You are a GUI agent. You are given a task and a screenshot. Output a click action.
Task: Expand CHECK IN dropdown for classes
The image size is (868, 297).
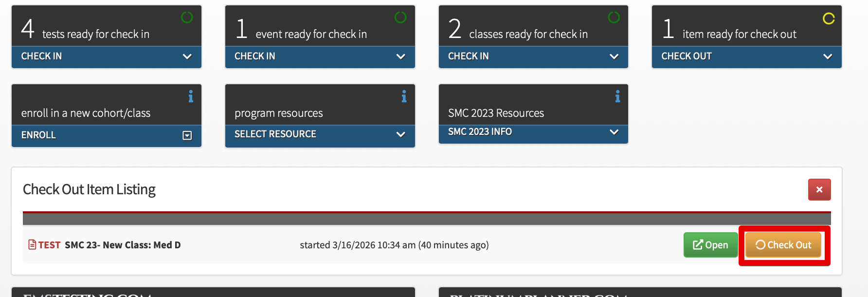(533, 56)
